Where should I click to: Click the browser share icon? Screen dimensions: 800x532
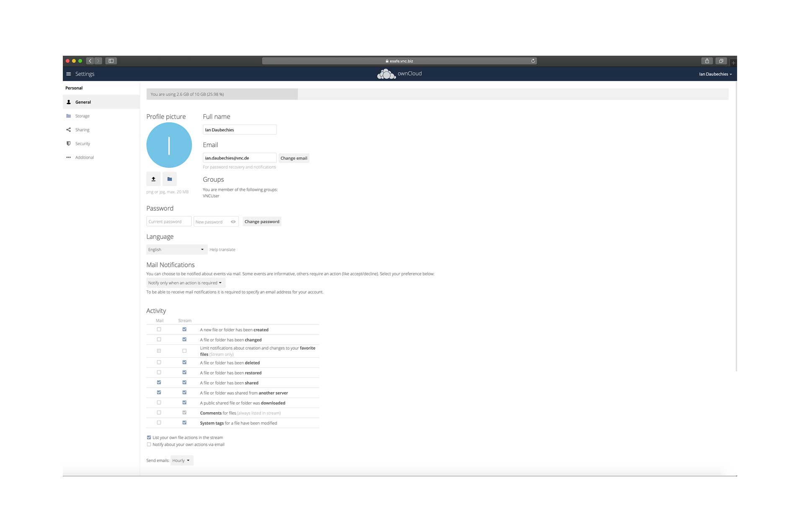[x=707, y=61]
